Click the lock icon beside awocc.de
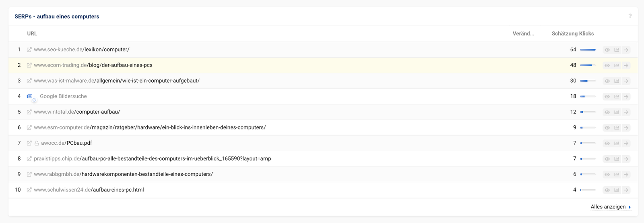Viewport: 644px width, 223px height. (37, 143)
